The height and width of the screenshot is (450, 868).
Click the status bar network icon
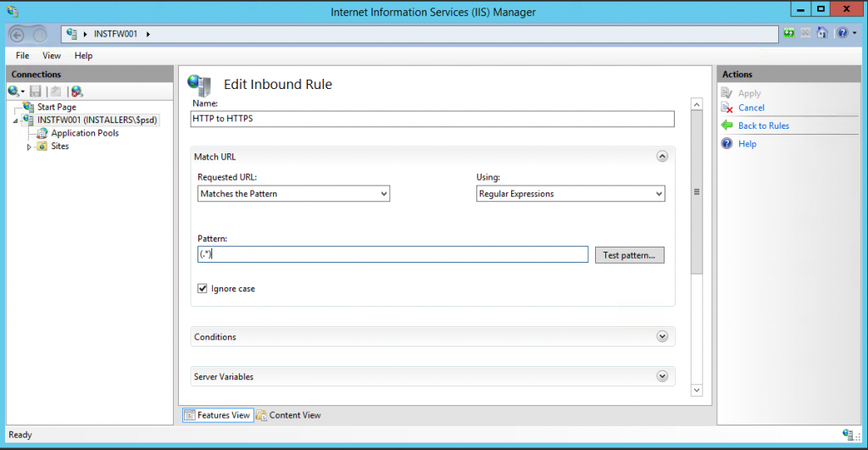coord(849,435)
